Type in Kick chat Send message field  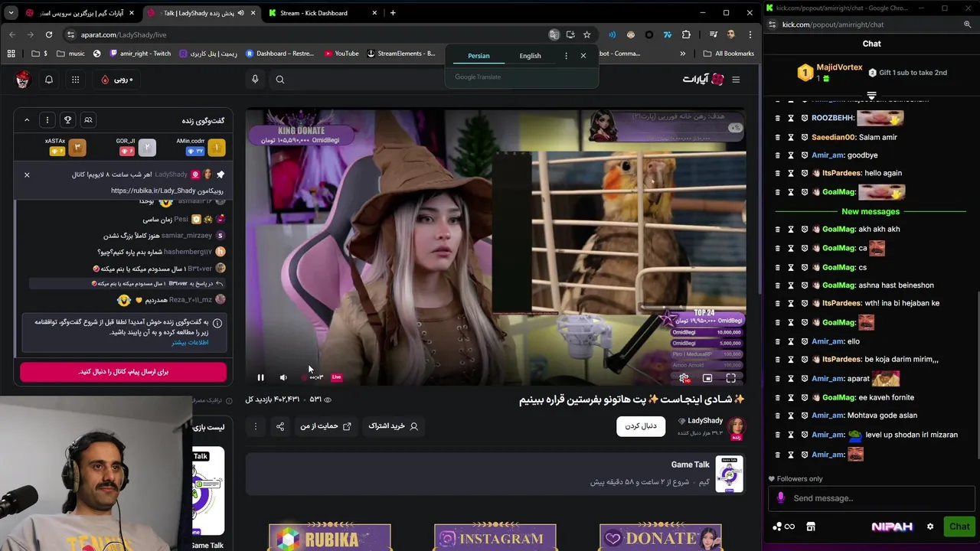click(873, 498)
